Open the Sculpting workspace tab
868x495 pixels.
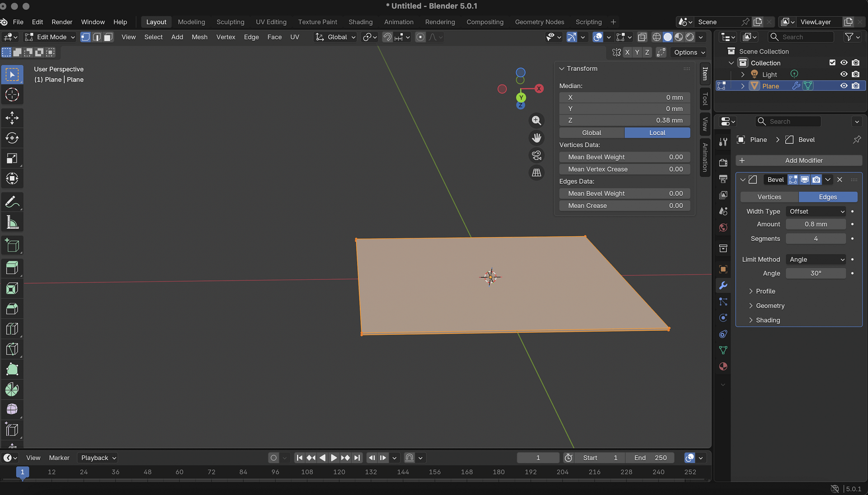230,22
